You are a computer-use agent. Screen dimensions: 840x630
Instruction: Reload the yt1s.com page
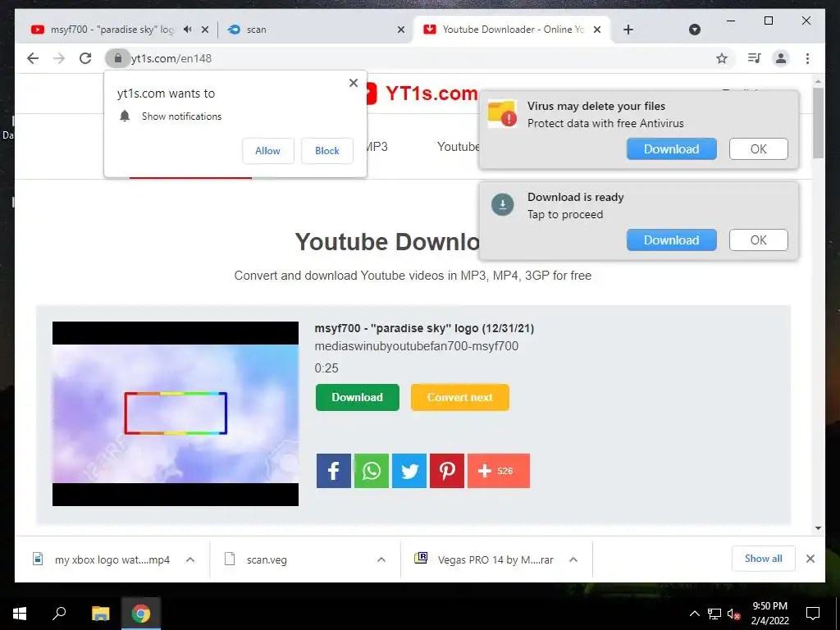coord(85,58)
